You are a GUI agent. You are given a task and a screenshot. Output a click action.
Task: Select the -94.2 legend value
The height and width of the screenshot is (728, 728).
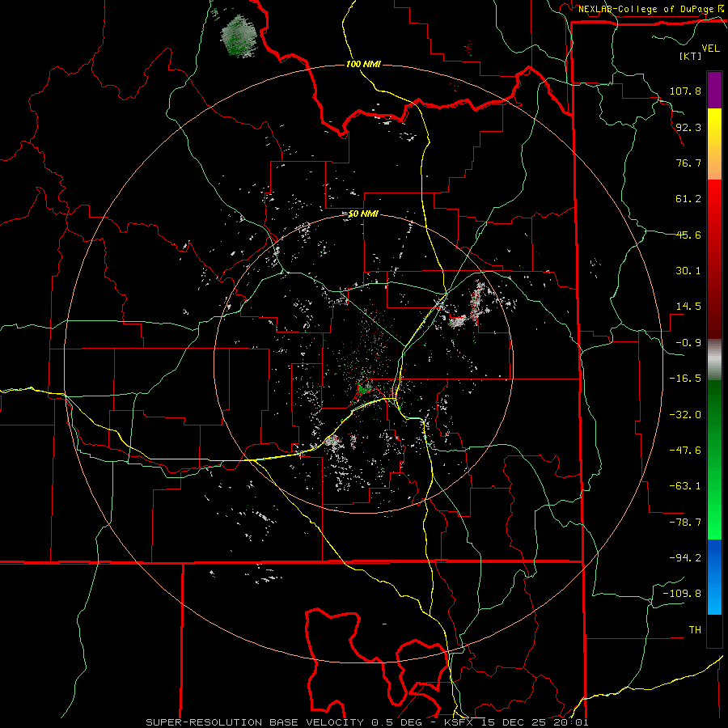tap(685, 557)
